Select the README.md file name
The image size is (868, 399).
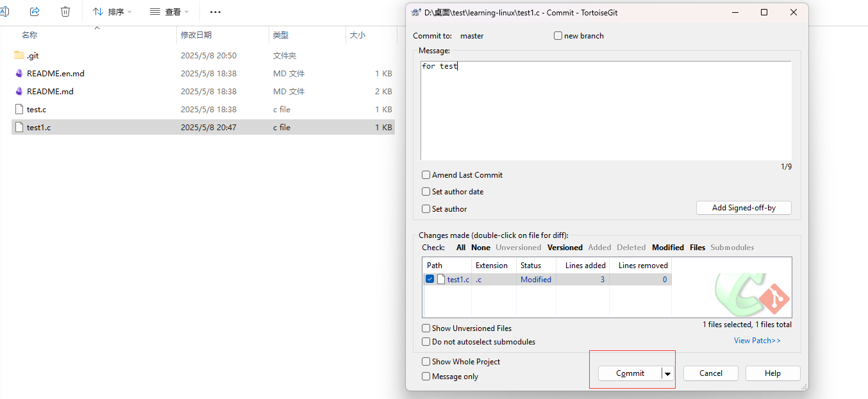tap(50, 92)
